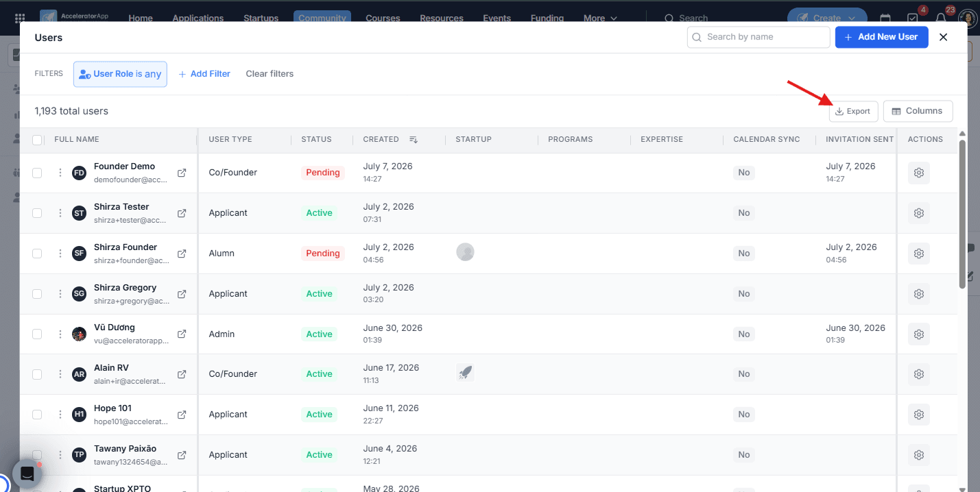980x492 pixels.
Task: Click the rocket startup icon for Alain RV
Action: pyautogui.click(x=466, y=373)
